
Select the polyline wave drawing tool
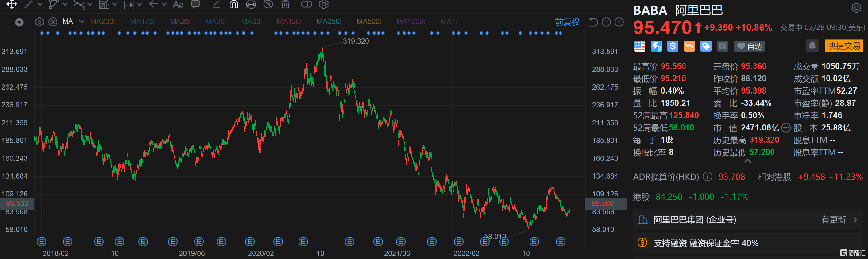point(79,4)
